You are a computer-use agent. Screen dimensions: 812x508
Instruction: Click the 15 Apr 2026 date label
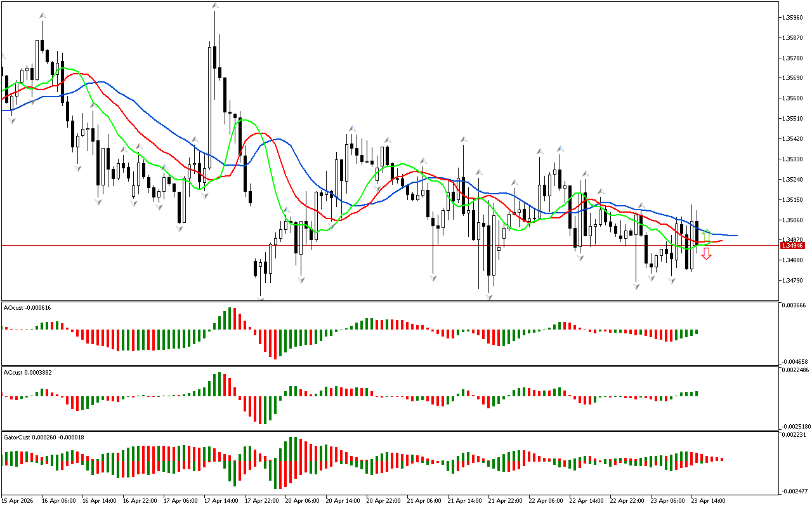coord(18,501)
